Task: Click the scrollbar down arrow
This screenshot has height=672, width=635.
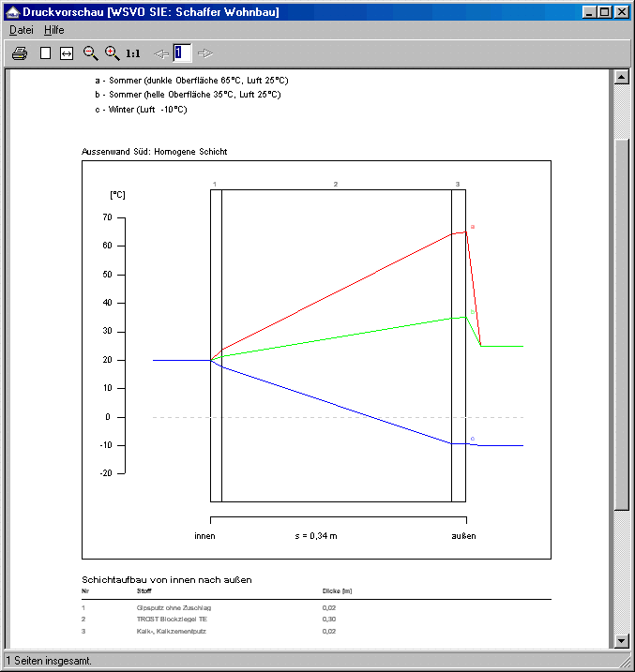Action: [x=620, y=641]
